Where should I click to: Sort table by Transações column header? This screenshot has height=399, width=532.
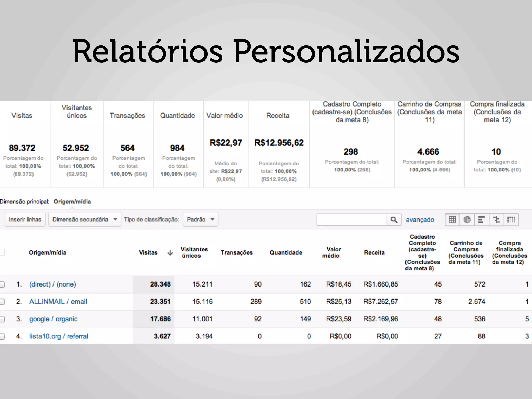click(237, 252)
